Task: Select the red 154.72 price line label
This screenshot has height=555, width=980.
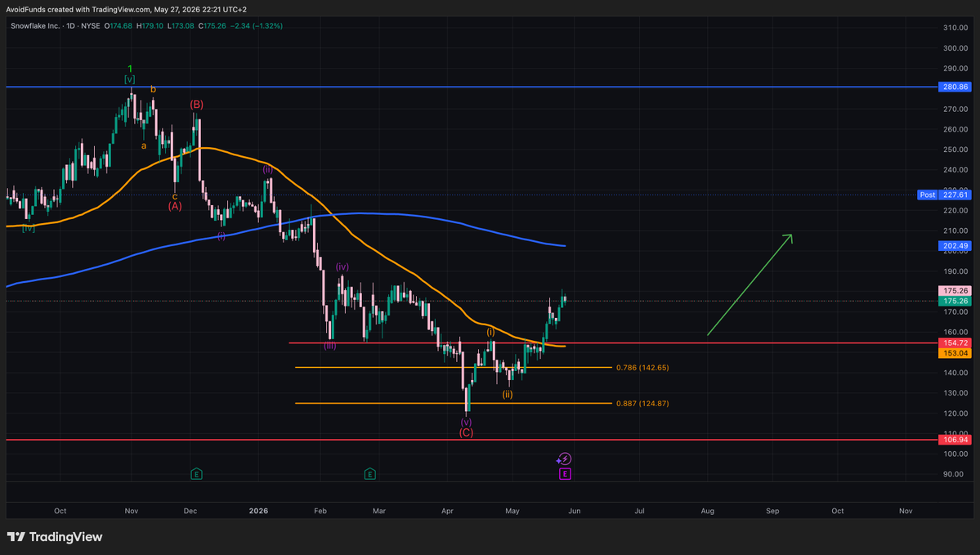Action: 955,343
